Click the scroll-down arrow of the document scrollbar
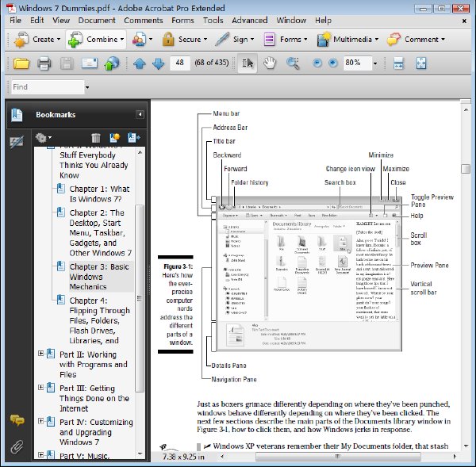This screenshot has width=476, height=467. coord(466,446)
